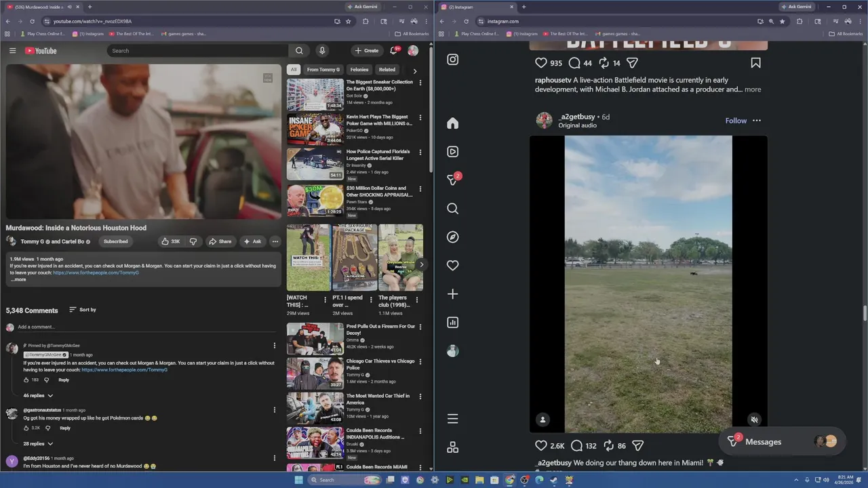
Task: Click Ask Gemini in Instagram window
Action: [x=797, y=7]
